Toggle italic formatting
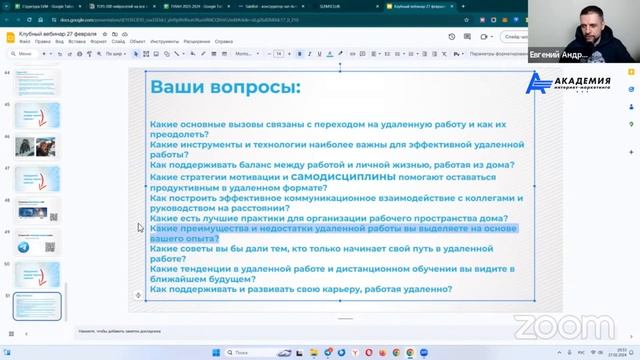 [x=309, y=54]
